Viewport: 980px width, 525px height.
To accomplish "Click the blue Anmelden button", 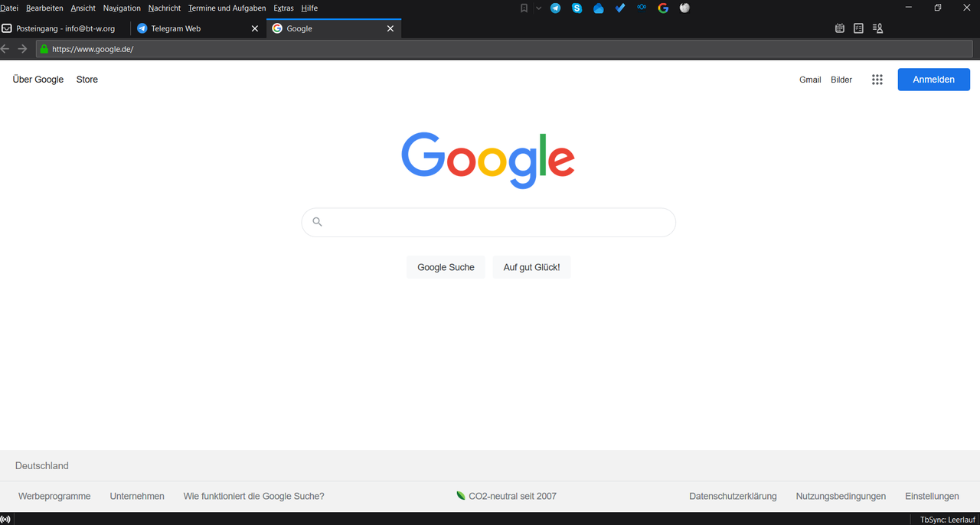I will [933, 80].
